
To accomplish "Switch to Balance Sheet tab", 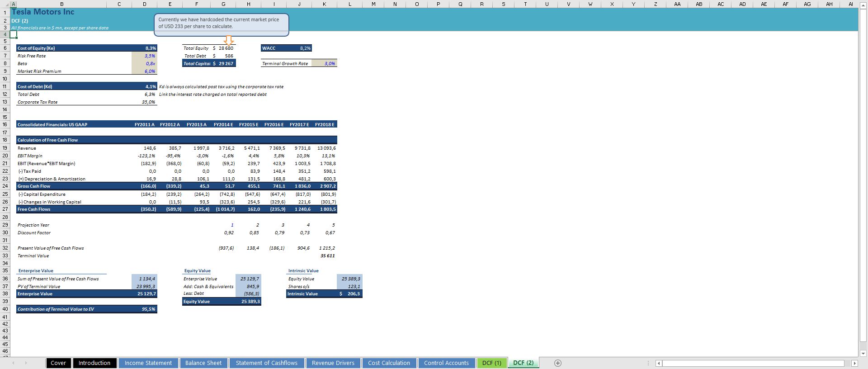I will point(203,363).
